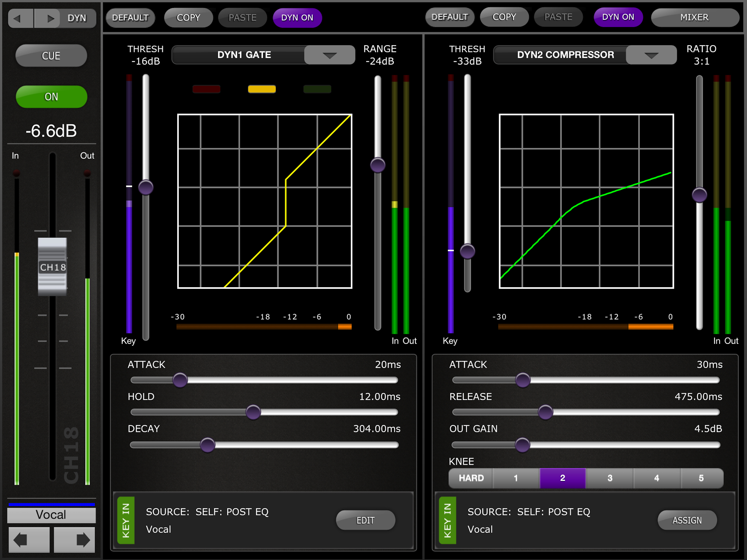Open the DYN2 COMPRESSOR type dropdown

pos(651,55)
